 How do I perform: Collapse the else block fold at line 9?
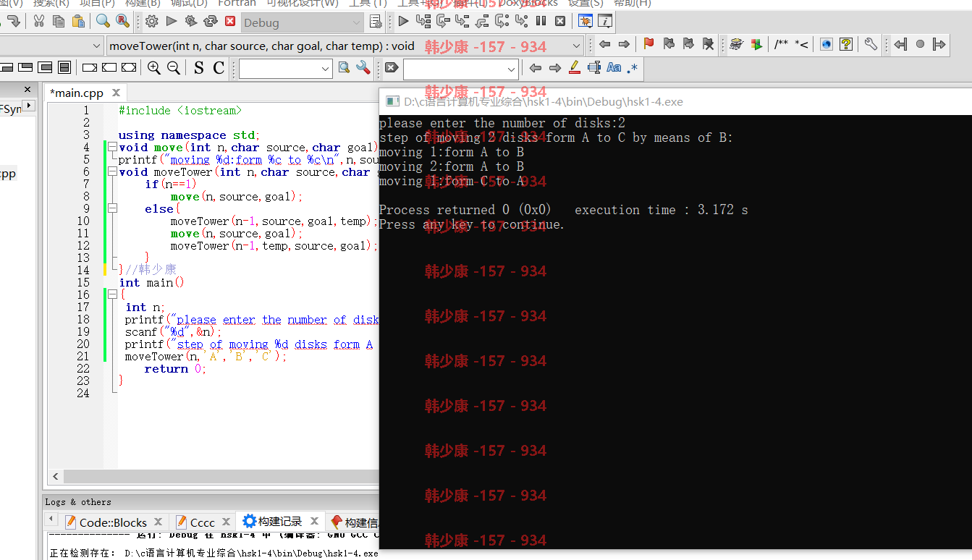[112, 209]
